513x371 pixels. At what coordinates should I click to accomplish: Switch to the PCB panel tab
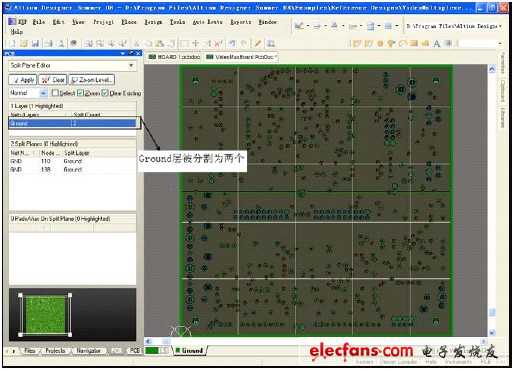pyautogui.click(x=135, y=351)
